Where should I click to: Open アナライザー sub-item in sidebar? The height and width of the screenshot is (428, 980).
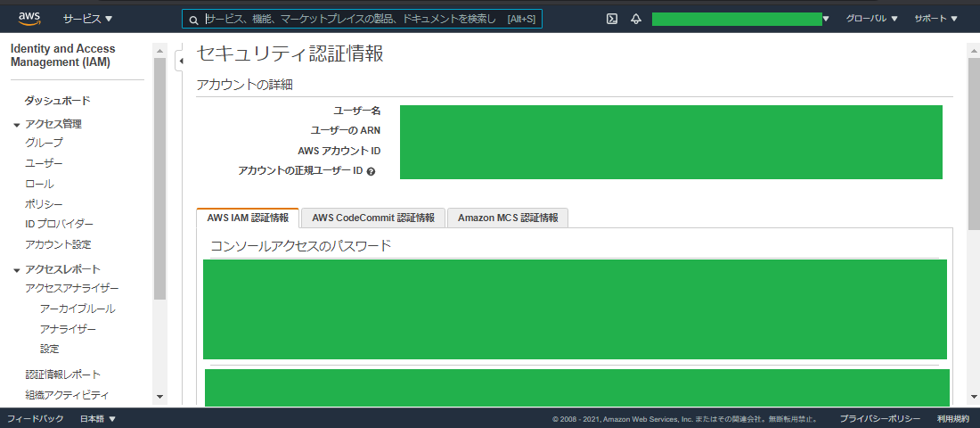68,329
